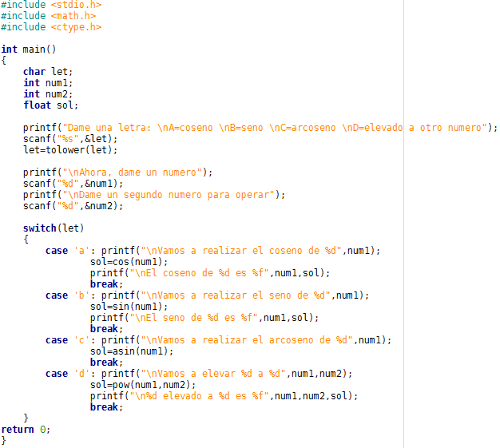The image size is (500, 448).
Task: Click the 'let=tolower(let);' line
Action: coord(70,150)
